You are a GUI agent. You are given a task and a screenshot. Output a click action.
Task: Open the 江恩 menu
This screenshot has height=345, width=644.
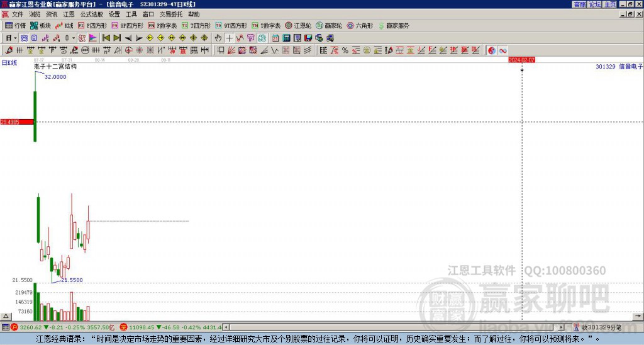pos(69,14)
